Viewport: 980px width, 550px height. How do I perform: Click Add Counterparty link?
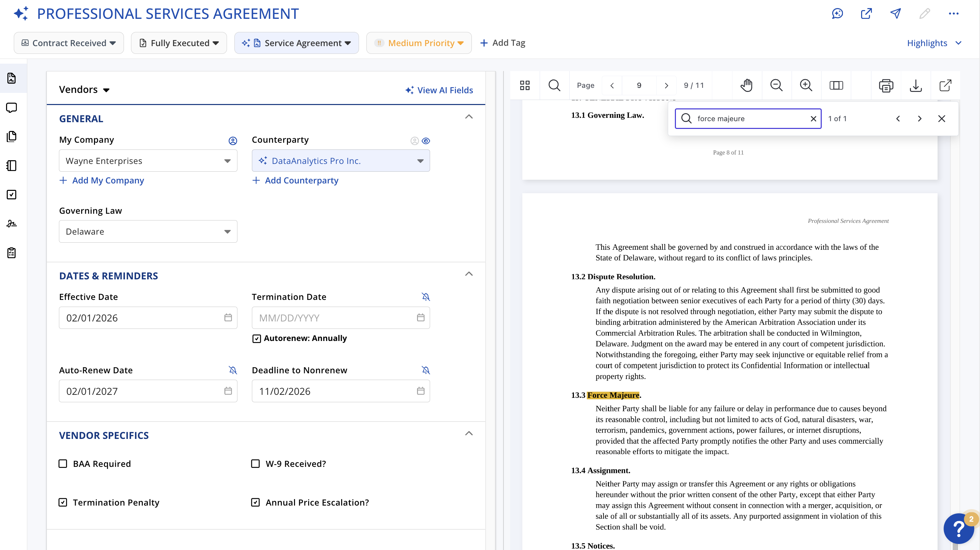click(295, 180)
